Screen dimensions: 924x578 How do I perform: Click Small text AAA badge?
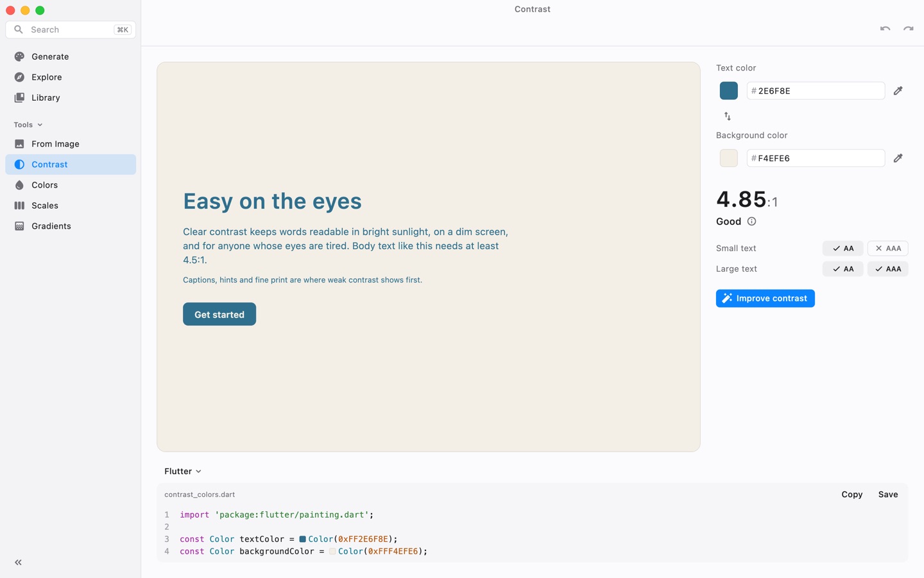coord(888,249)
